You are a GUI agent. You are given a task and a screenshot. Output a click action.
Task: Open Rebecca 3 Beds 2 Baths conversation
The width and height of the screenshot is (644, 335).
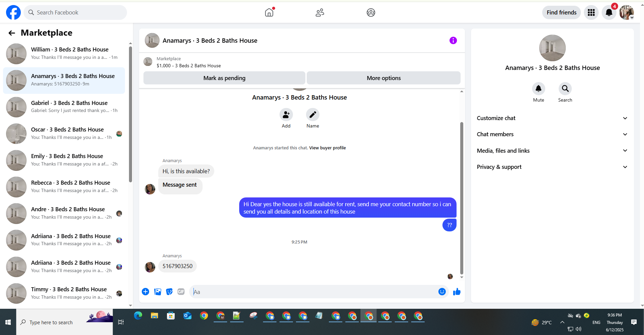(64, 187)
